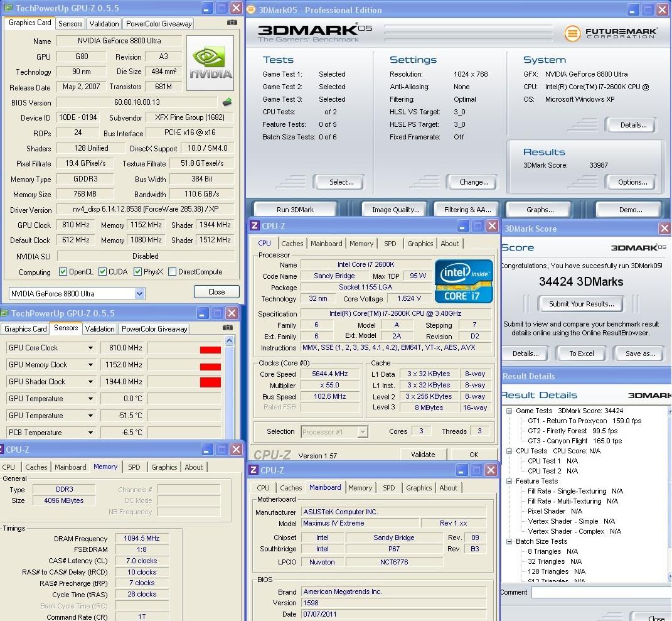
Task: Open the Processor #1 selection dropdown in CPU-Z
Action: coord(363,432)
